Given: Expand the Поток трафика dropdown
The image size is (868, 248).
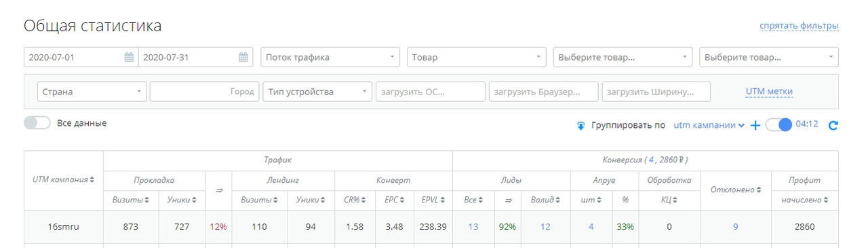Looking at the screenshot, I should [x=331, y=57].
